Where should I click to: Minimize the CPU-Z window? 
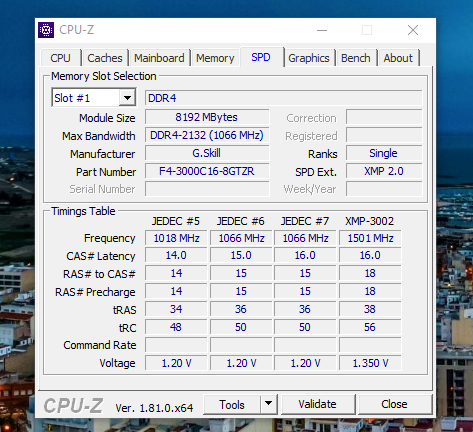pyautogui.click(x=322, y=30)
